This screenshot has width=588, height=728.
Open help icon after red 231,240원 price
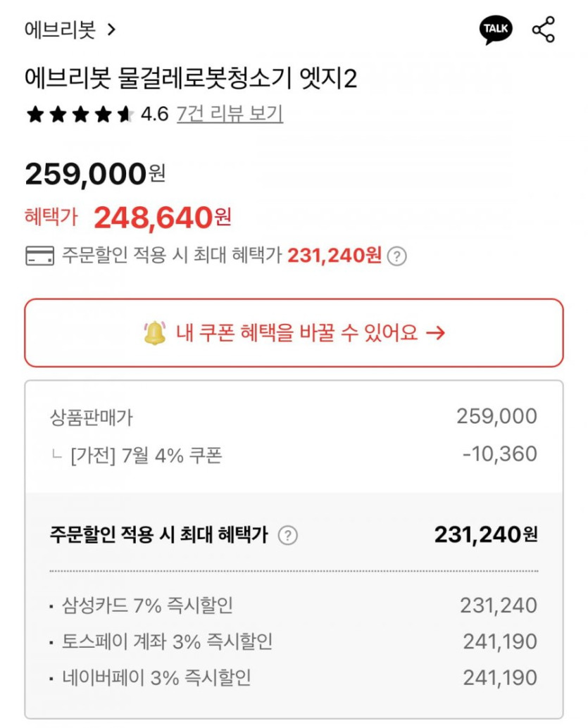pyautogui.click(x=397, y=256)
